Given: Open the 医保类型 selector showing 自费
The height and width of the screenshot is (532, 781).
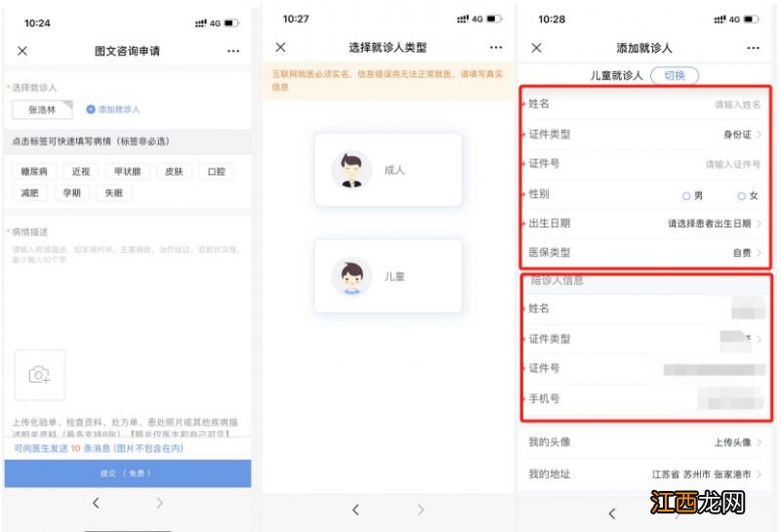Looking at the screenshot, I should coord(645,253).
